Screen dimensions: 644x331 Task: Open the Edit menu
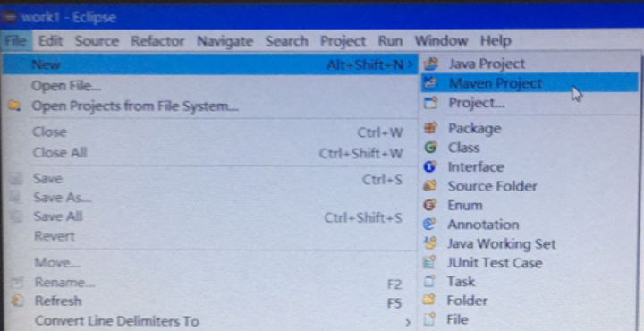50,41
